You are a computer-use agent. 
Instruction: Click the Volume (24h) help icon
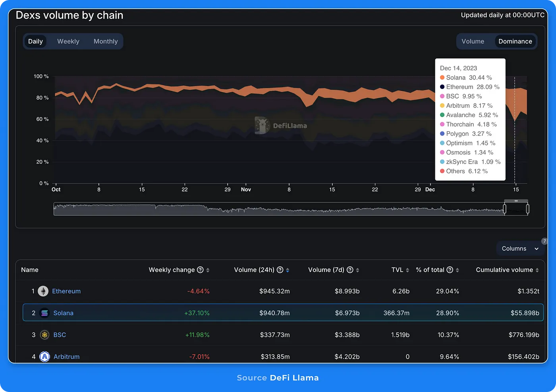tap(280, 270)
